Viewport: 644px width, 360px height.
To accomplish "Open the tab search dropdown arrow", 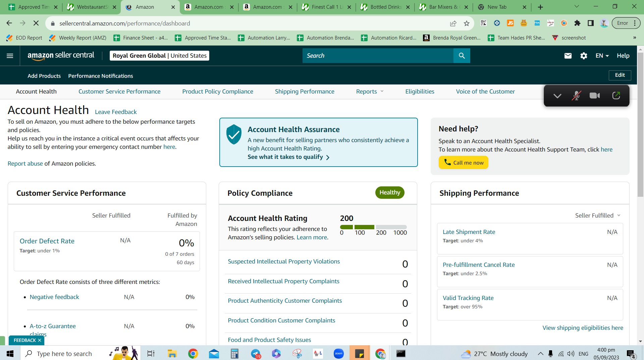I will tap(577, 7).
